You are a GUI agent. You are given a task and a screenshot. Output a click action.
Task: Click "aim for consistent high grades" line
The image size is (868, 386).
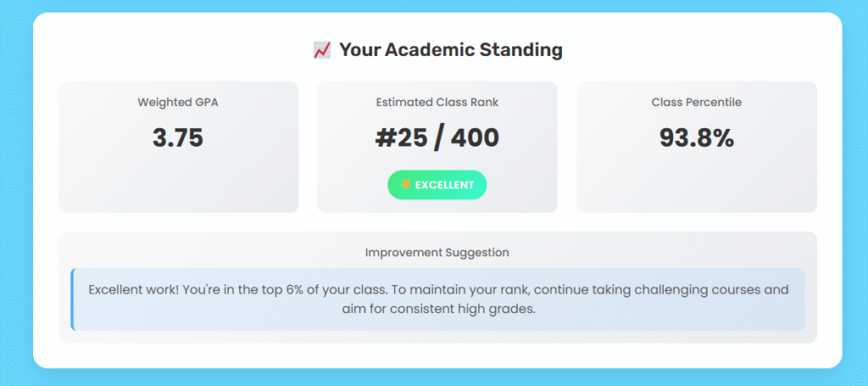(437, 310)
